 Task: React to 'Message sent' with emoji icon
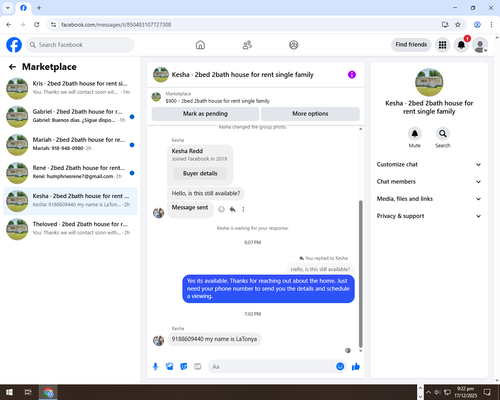coord(221,209)
